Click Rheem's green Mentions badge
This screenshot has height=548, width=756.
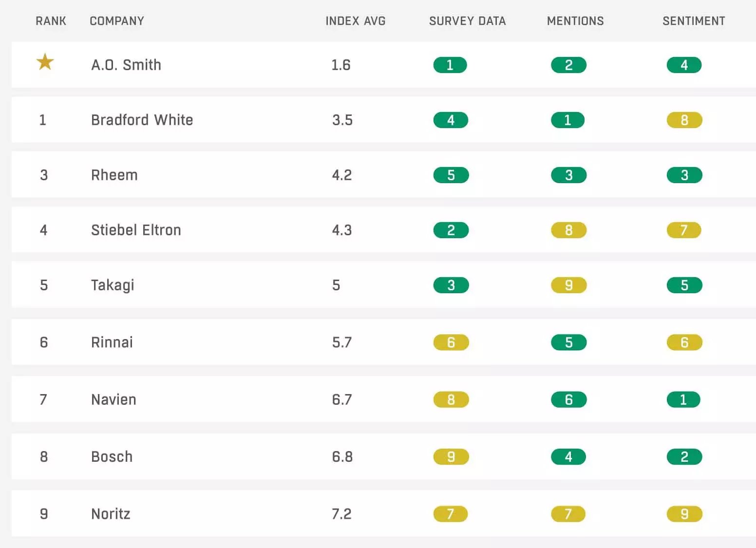click(x=568, y=175)
